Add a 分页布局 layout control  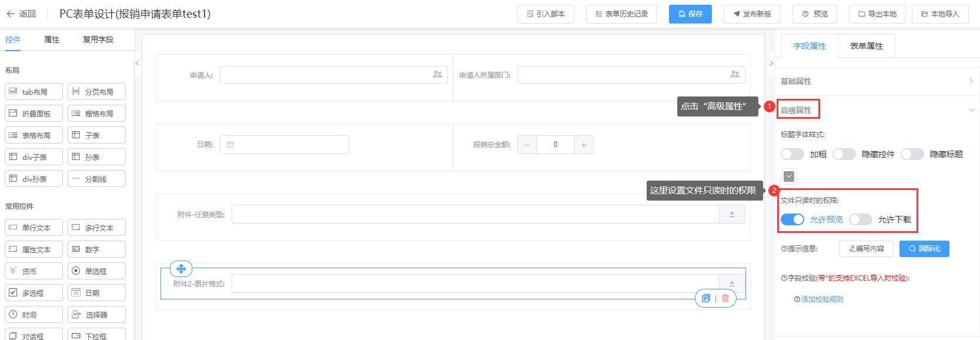coord(96,92)
